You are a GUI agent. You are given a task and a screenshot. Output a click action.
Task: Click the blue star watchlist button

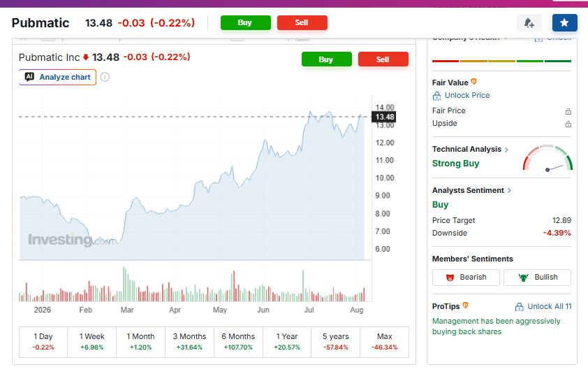point(564,23)
